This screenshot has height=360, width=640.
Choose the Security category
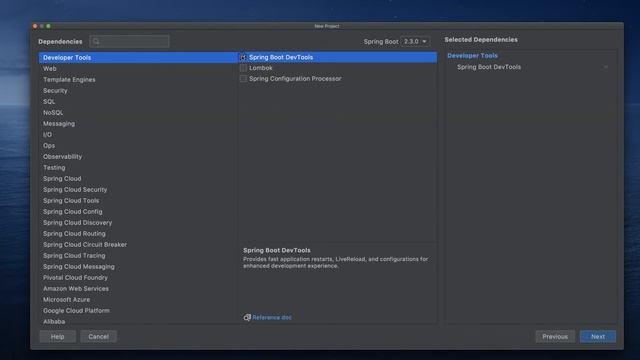138,91
